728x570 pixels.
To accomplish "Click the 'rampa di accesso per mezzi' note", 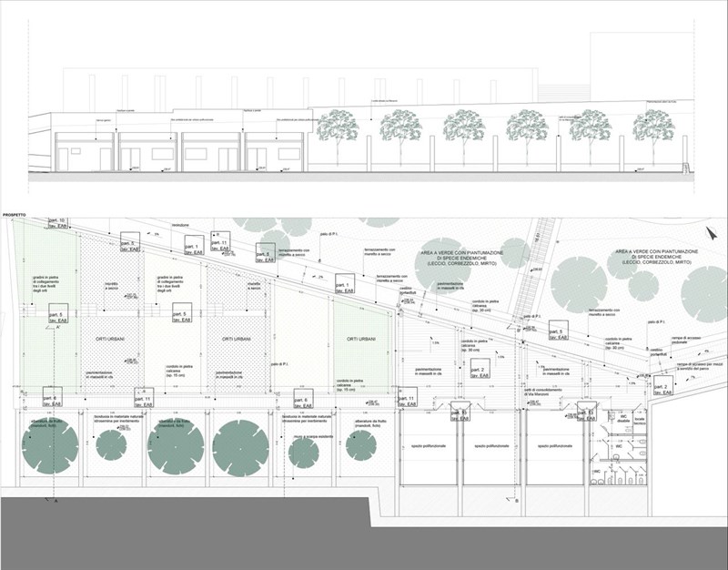I will (699, 366).
